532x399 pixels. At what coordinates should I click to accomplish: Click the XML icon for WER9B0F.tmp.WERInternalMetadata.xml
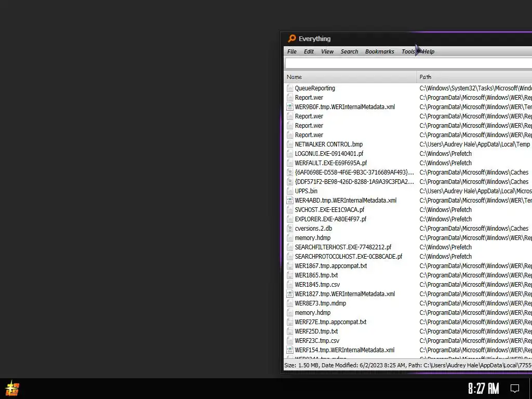point(290,107)
